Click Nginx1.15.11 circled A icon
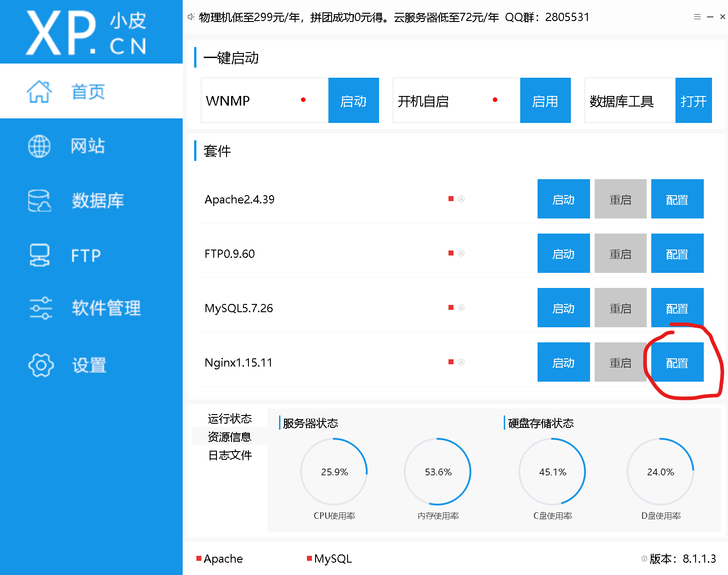Screen dimensions: 728x575 (x=461, y=362)
